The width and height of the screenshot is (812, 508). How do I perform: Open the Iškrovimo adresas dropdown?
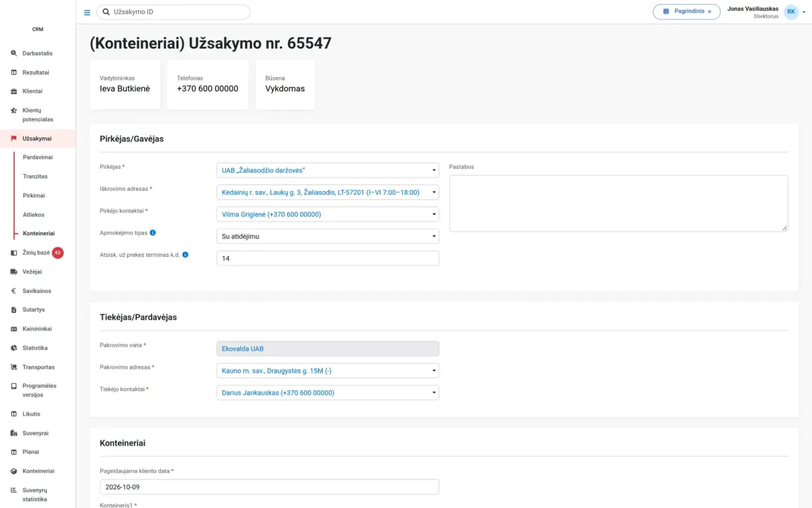pos(328,192)
